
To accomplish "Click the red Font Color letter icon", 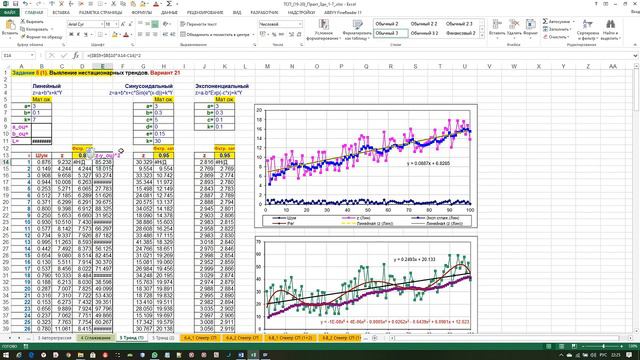I will (x=126, y=35).
